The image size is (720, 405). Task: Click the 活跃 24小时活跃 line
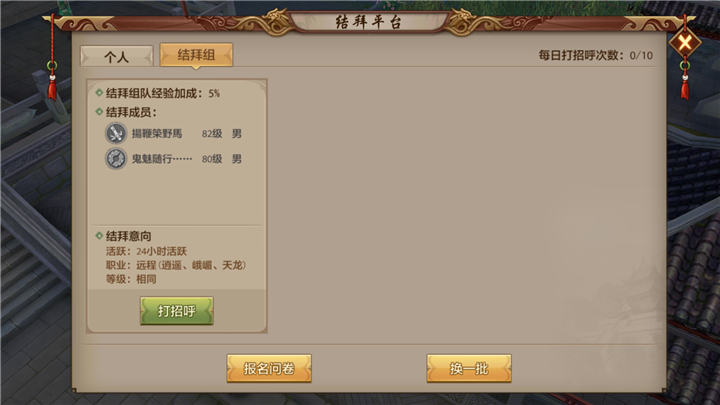(x=146, y=251)
